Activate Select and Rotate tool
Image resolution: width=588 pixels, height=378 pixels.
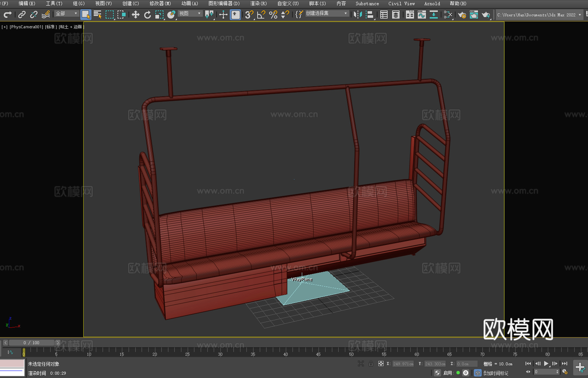tap(148, 14)
